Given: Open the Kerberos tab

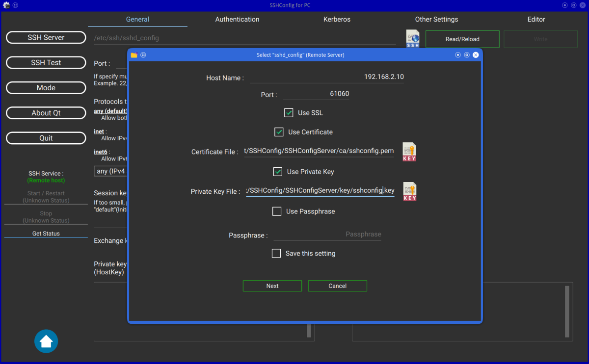Looking at the screenshot, I should pos(337,20).
